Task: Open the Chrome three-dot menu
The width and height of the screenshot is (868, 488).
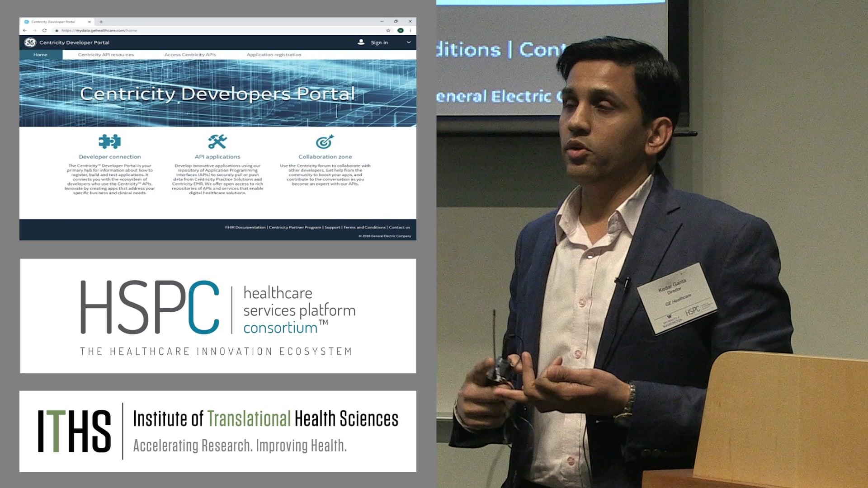Action: (x=410, y=30)
